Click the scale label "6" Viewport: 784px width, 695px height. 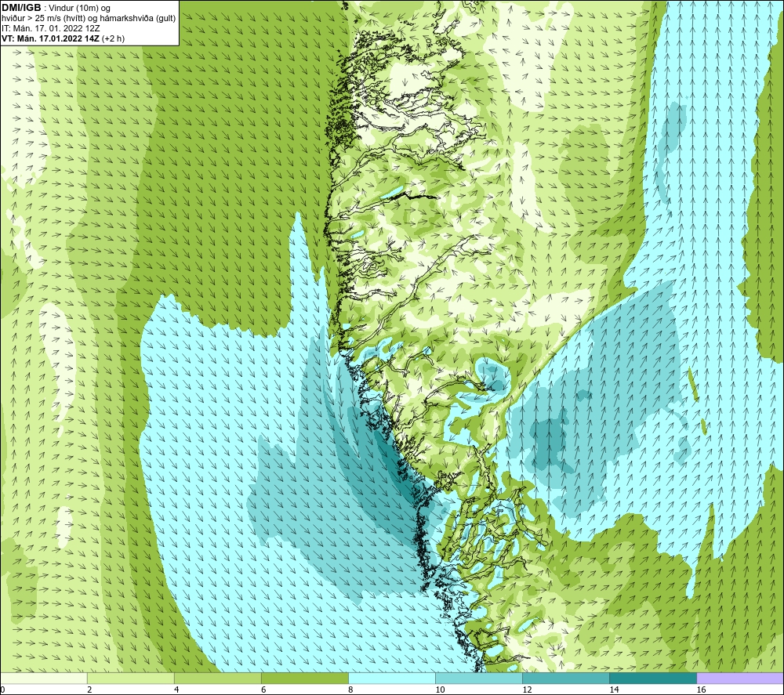(x=263, y=690)
